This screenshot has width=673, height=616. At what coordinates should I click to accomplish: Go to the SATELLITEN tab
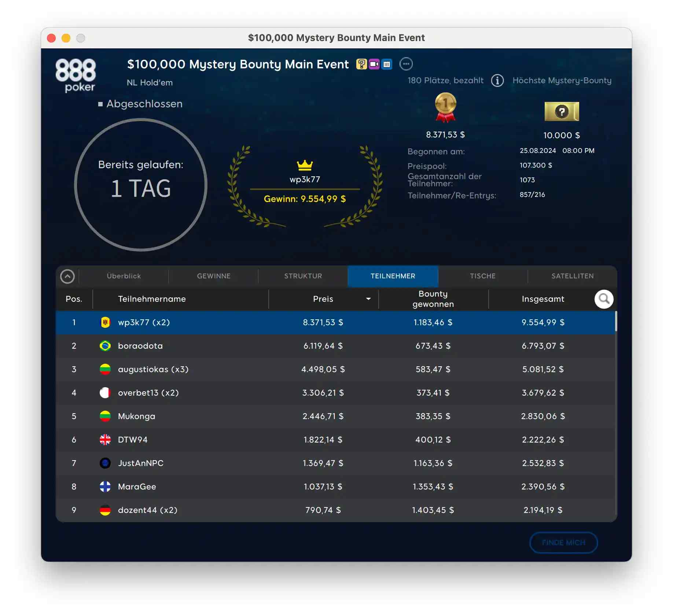click(x=572, y=276)
